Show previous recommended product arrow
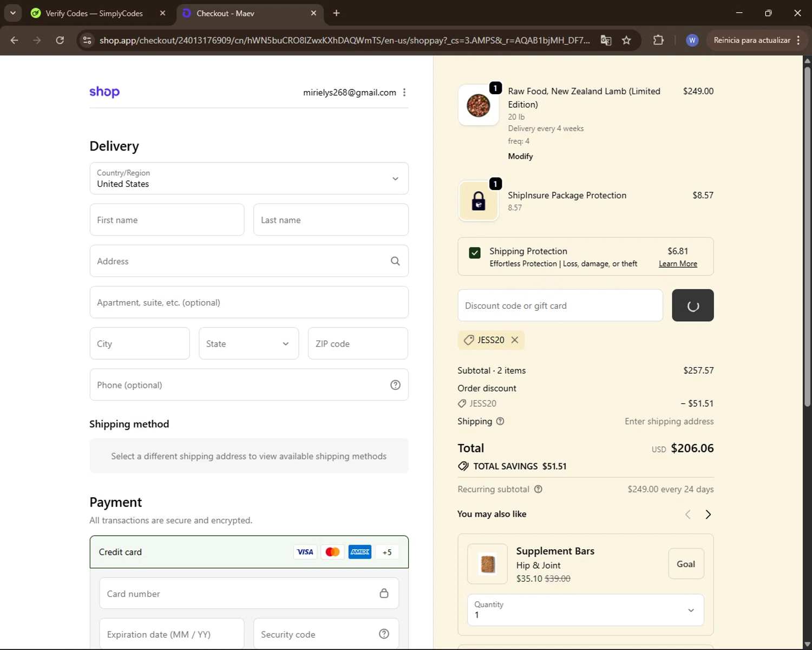 pyautogui.click(x=687, y=515)
